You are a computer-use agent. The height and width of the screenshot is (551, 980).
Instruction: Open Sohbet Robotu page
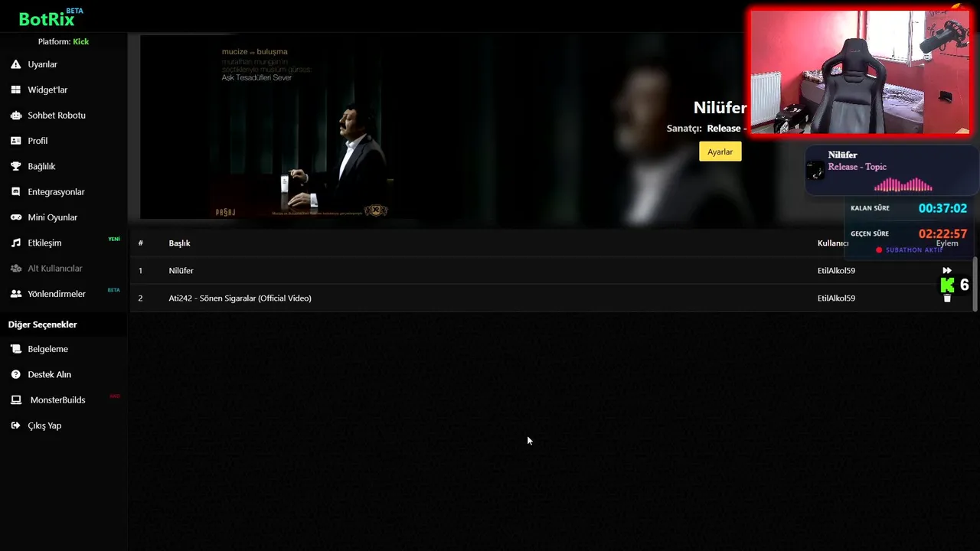[57, 116]
